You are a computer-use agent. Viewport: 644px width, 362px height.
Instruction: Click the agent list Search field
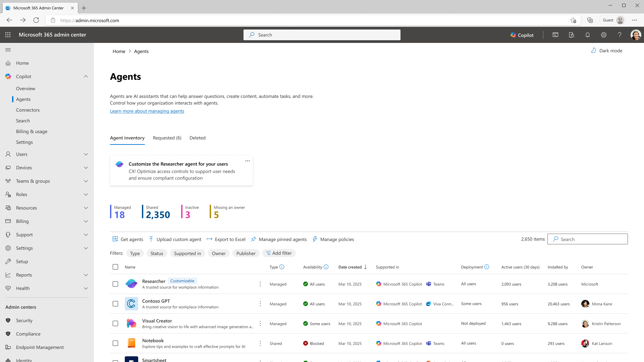click(x=588, y=239)
